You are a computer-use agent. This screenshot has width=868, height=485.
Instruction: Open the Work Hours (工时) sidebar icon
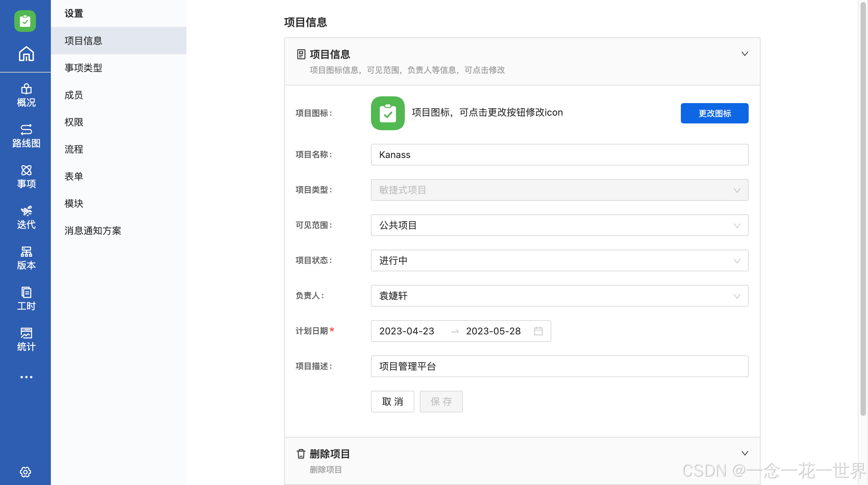pos(26,298)
